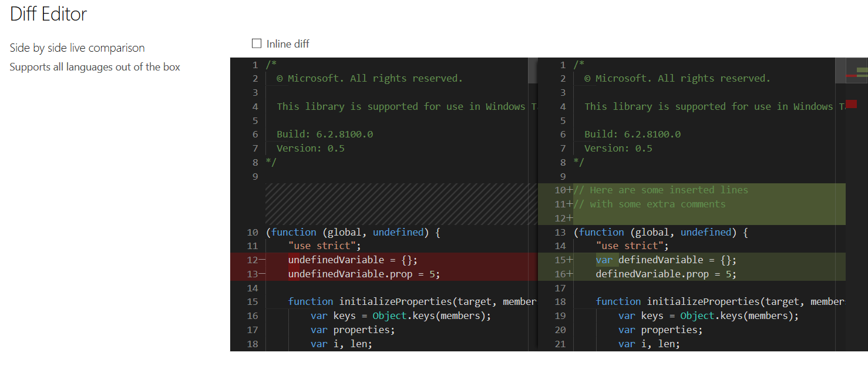868x366 pixels.
Task: Click 'function initializeProperties' on left line 15
Action: coord(369,301)
